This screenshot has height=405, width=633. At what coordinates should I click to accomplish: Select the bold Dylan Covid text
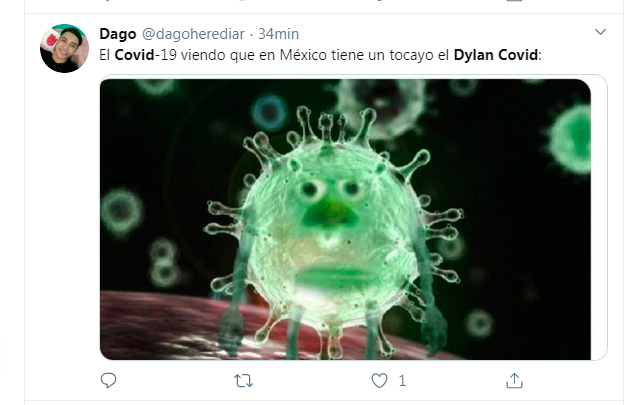tap(496, 55)
